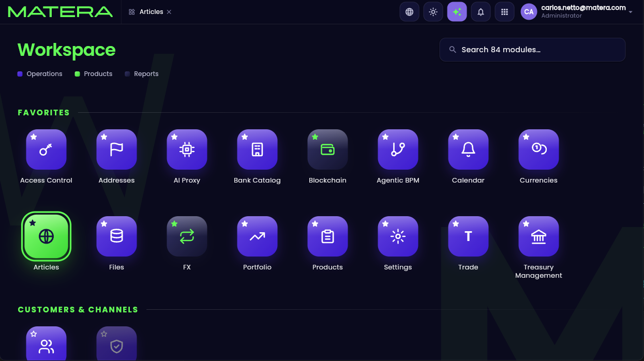
Task: Open the highlighted Articles module tile
Action: tap(46, 236)
